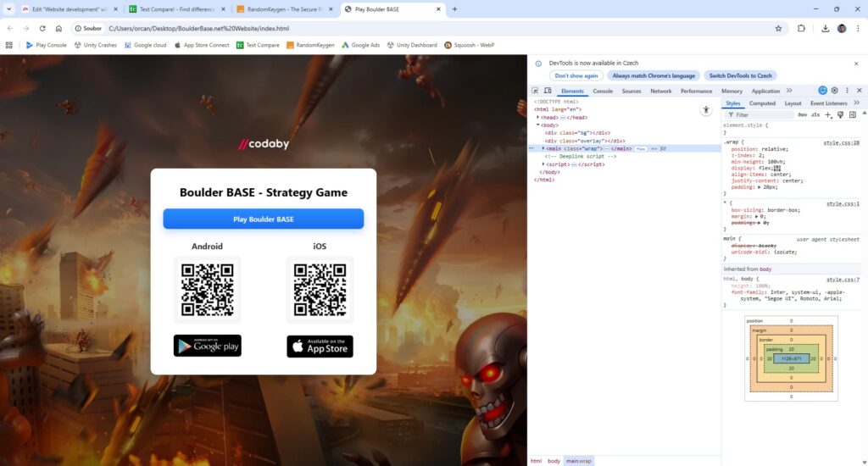868x466 pixels.
Task: Show more DevTools panels chevron
Action: [789, 91]
